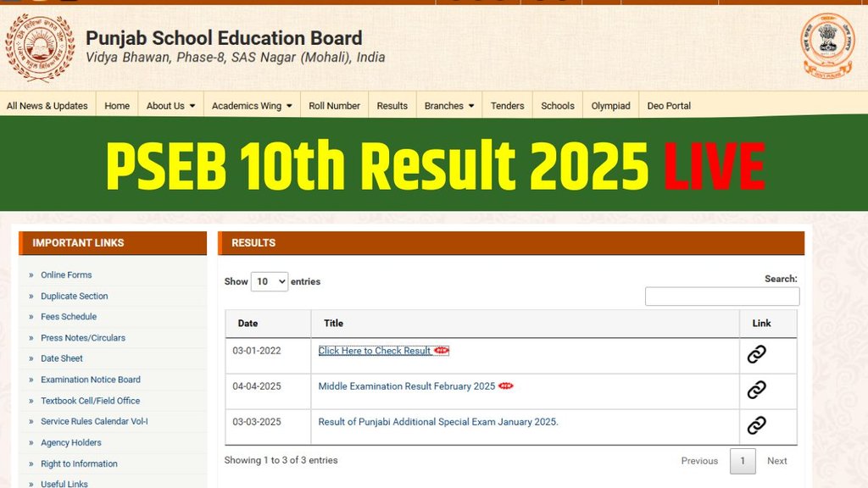Click the RESULTS panel header
Screen dimensions: 868x488
[511, 243]
